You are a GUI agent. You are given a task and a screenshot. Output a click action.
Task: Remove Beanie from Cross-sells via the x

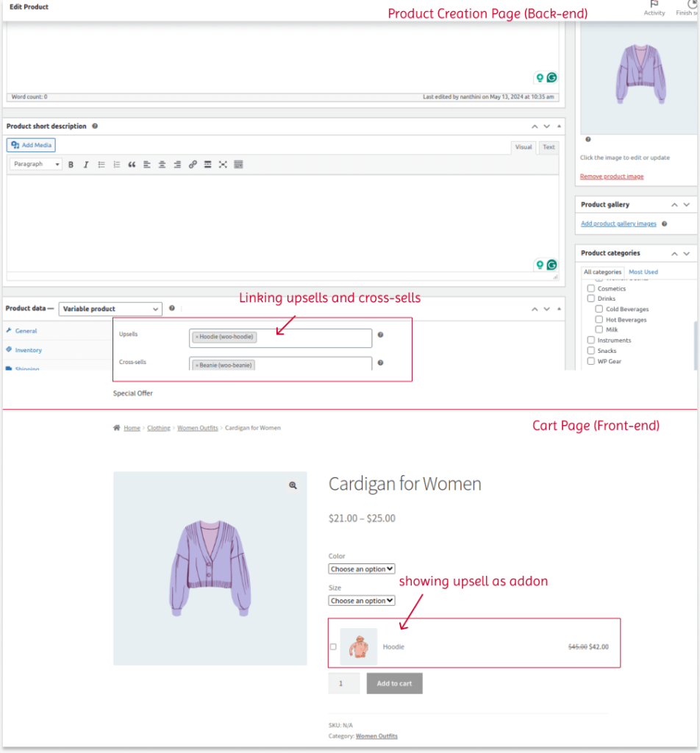(x=197, y=365)
